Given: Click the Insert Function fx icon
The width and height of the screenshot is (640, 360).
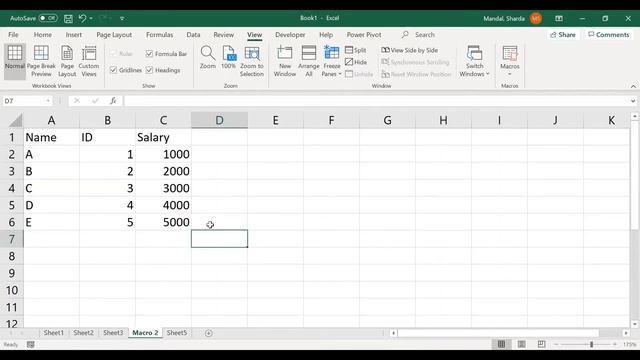Looking at the screenshot, I should click(x=113, y=100).
